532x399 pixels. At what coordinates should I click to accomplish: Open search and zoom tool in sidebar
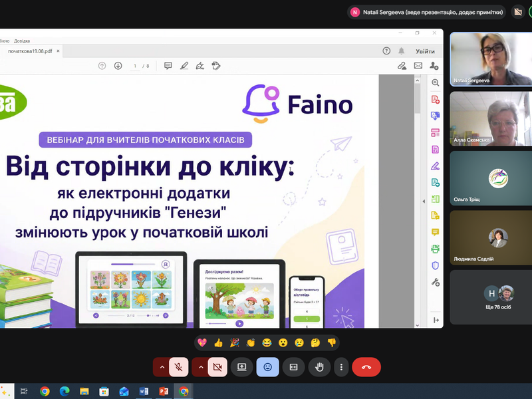click(x=436, y=82)
